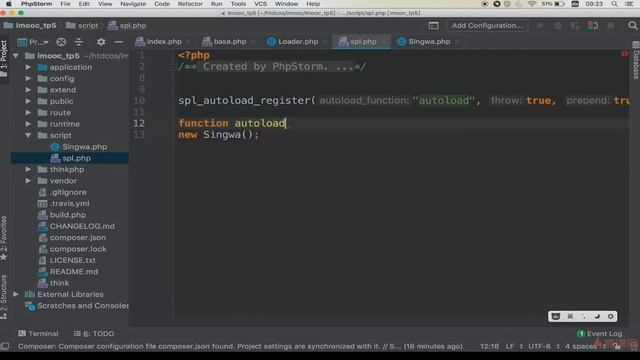Toggle tool window bars icon at the status bar's left end
640x360 pixels.
[x=5, y=346]
